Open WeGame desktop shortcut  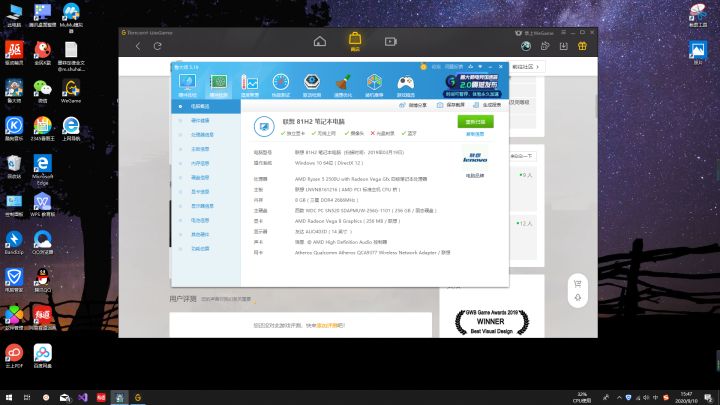[x=71, y=91]
